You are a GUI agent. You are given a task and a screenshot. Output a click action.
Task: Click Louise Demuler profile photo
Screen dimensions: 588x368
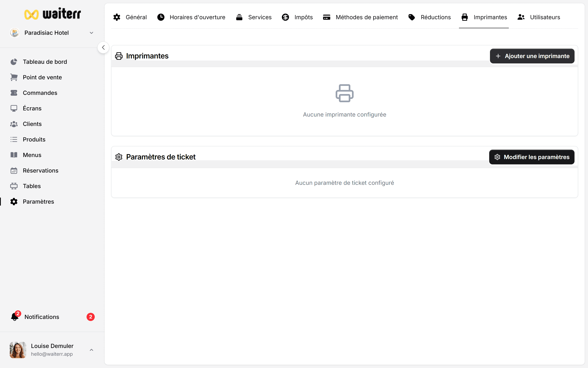coord(18,350)
